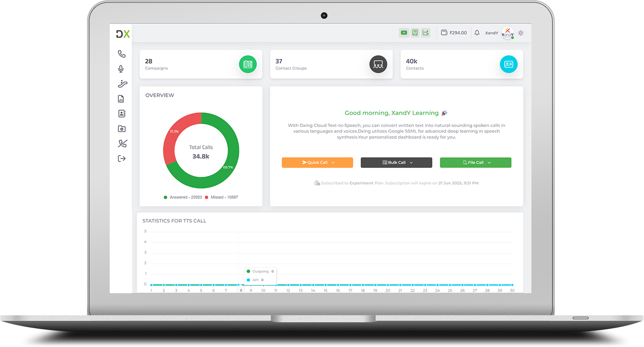Click the DX logo in the sidebar
Image resolution: width=644 pixels, height=347 pixels.
pos(123,34)
